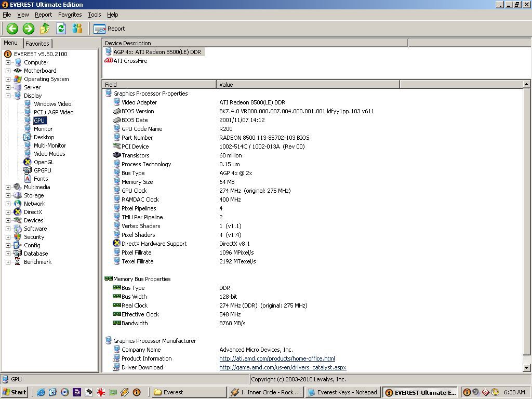Click the Up one level toolbar icon

click(x=45, y=29)
